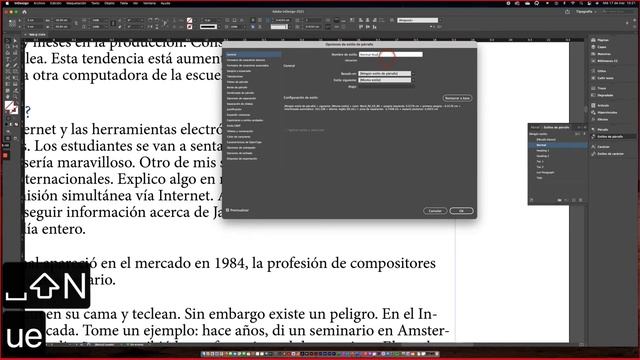640x360 pixels.
Task: Click stroke color swatch in control panel
Action: [189, 27]
